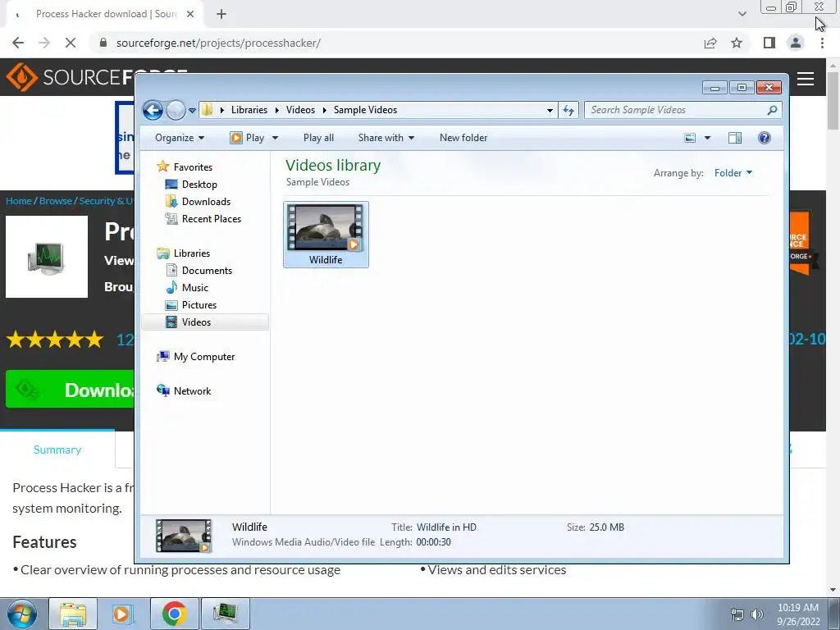Click SourceForge logo
The image size is (840, 630).
70,77
